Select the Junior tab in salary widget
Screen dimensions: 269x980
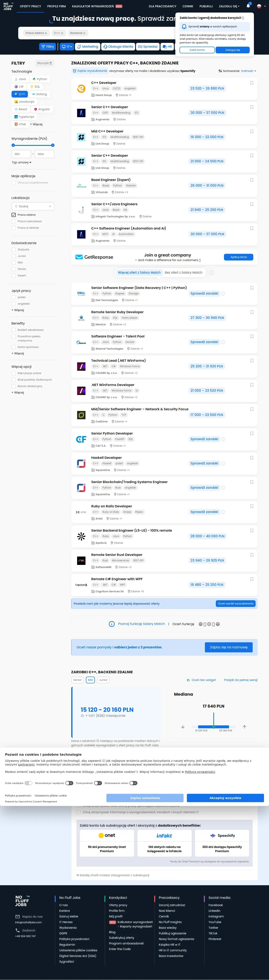[x=103, y=680]
